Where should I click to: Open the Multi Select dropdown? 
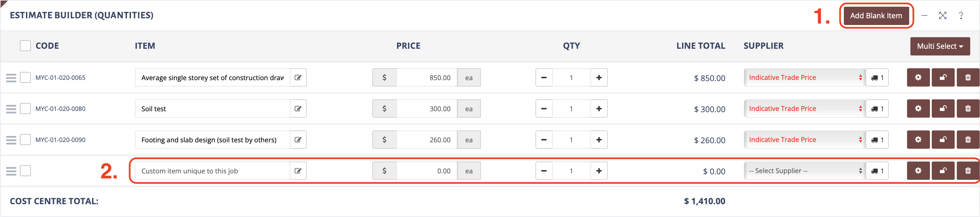[940, 46]
